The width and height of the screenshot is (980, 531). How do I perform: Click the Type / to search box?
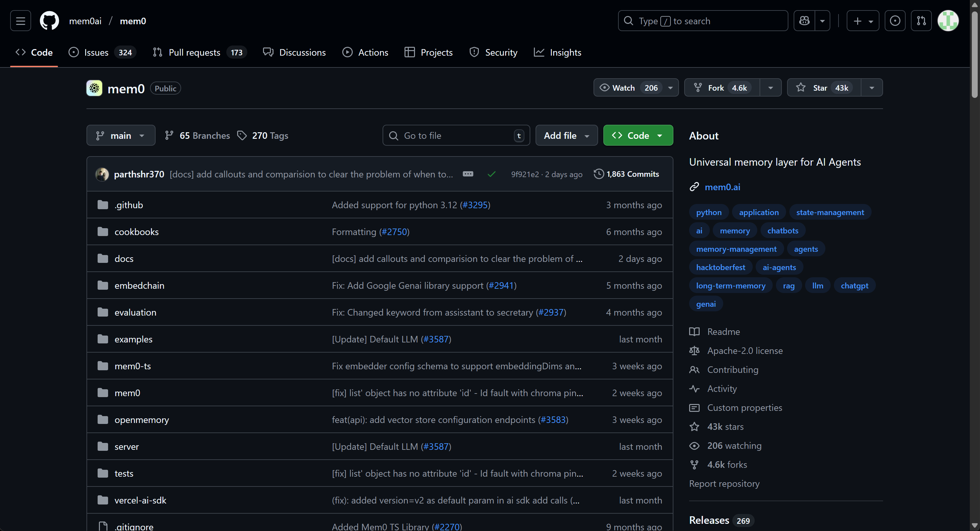tap(703, 21)
